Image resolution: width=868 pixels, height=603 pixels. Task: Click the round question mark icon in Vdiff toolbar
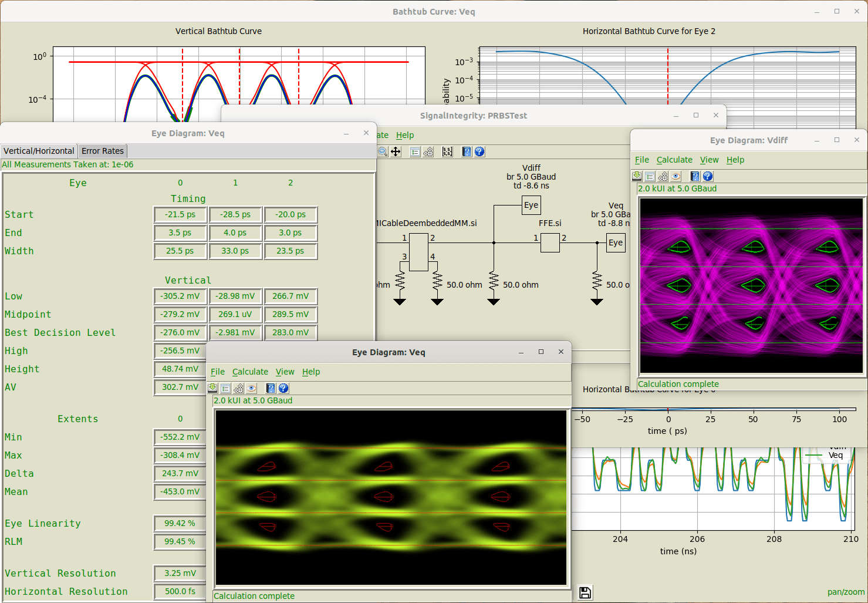708,176
